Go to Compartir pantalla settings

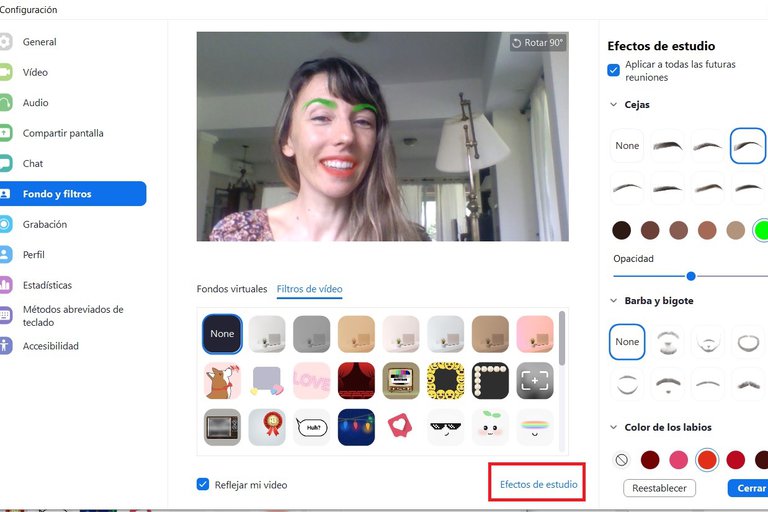[62, 133]
